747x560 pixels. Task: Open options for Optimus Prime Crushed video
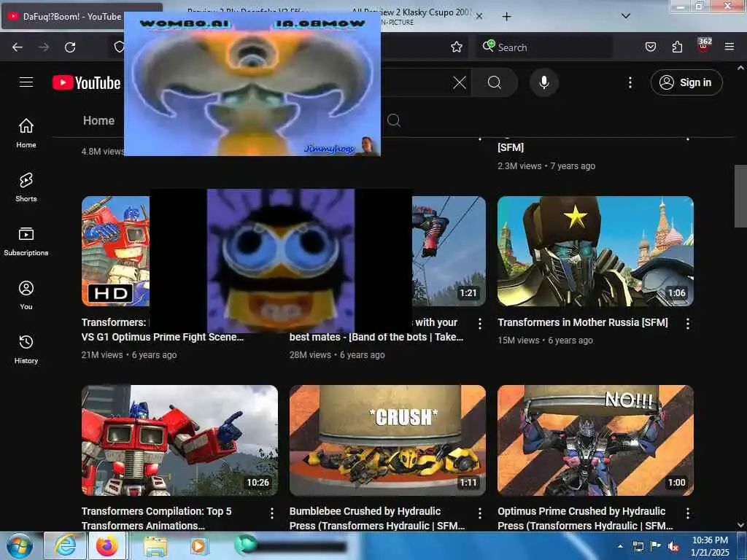coord(687,513)
